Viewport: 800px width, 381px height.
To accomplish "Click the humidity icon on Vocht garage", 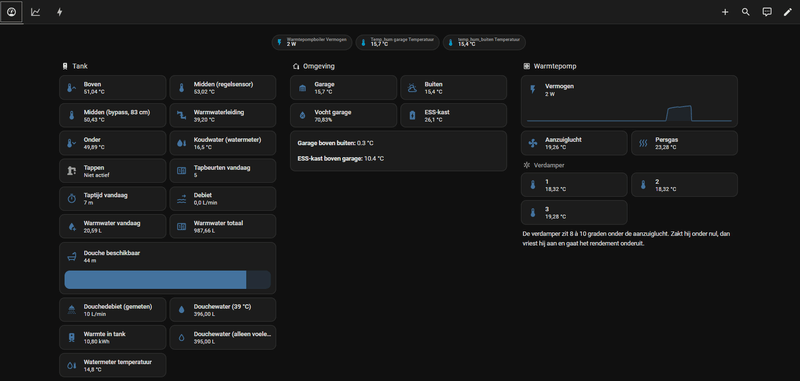I will coord(302,115).
